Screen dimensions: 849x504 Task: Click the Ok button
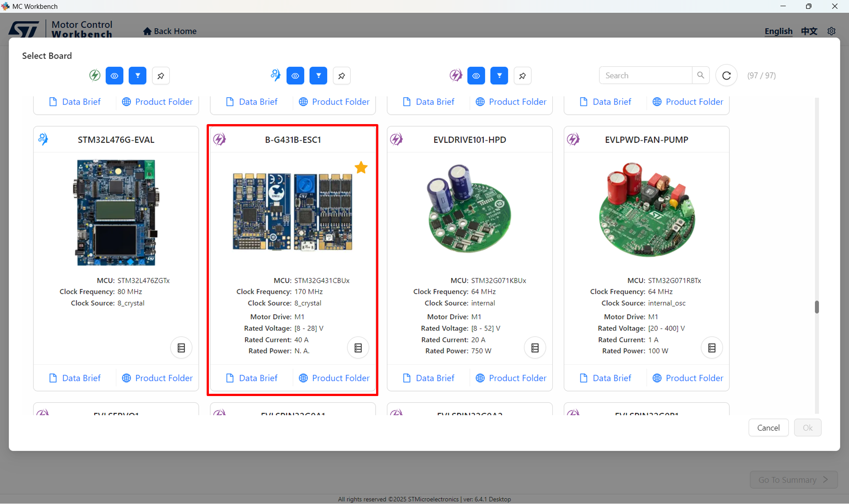click(808, 428)
